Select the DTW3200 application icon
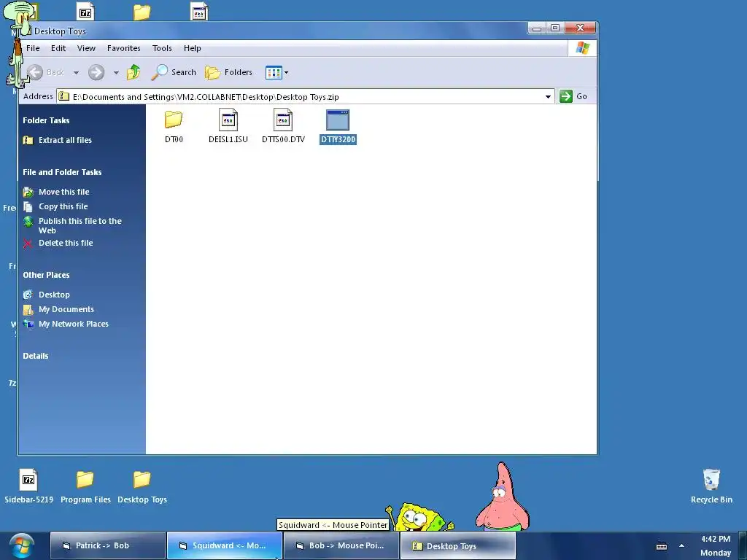The height and width of the screenshot is (560, 747). 338,120
